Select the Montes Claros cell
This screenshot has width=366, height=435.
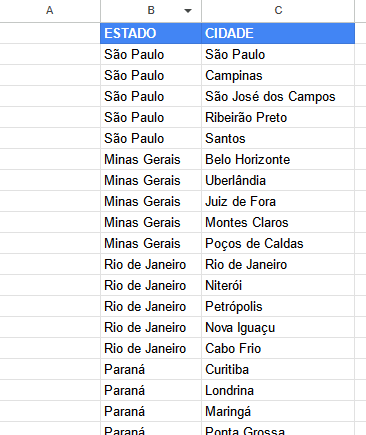coord(278,222)
